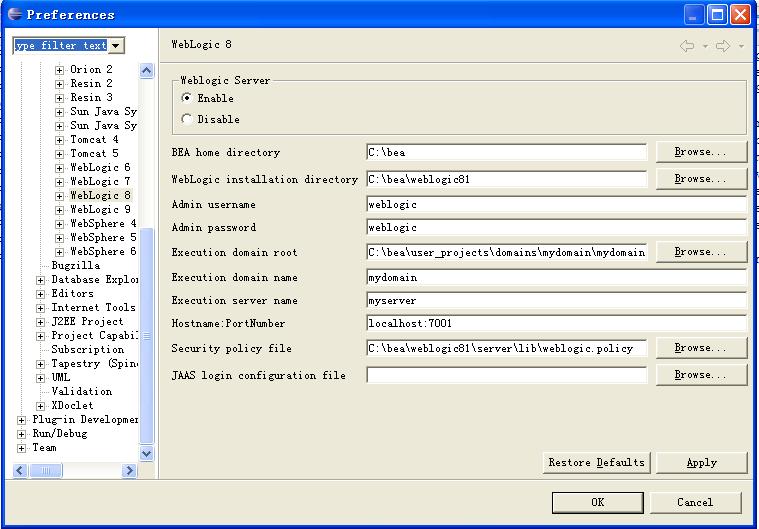
Task: Click the forward navigation arrow icon
Action: (723, 46)
